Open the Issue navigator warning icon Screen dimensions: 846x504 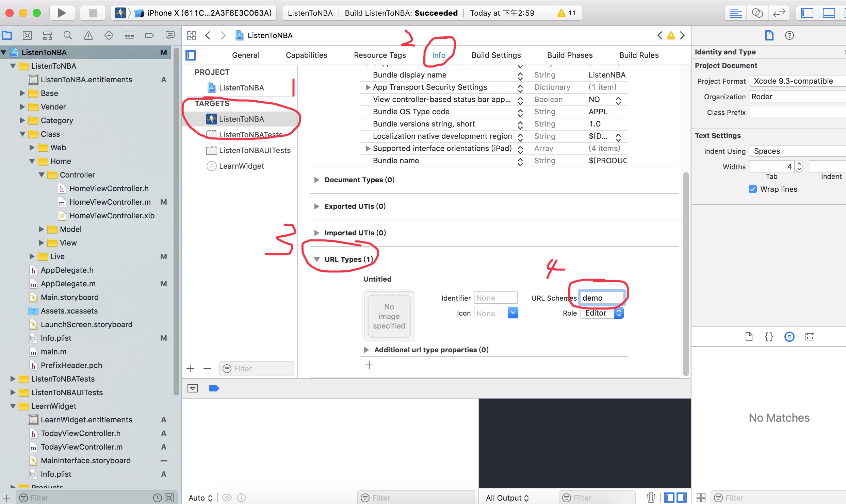tap(88, 35)
